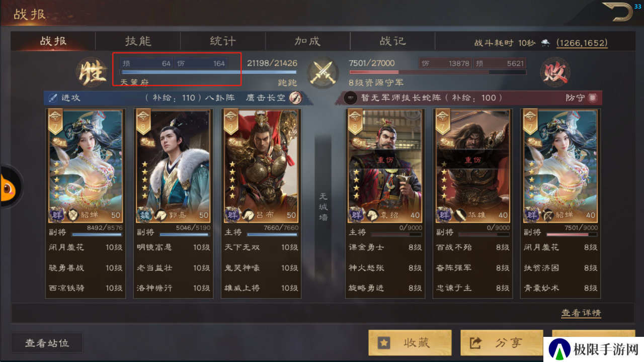
Task: Click the star icon on 收藏
Action: click(x=384, y=343)
